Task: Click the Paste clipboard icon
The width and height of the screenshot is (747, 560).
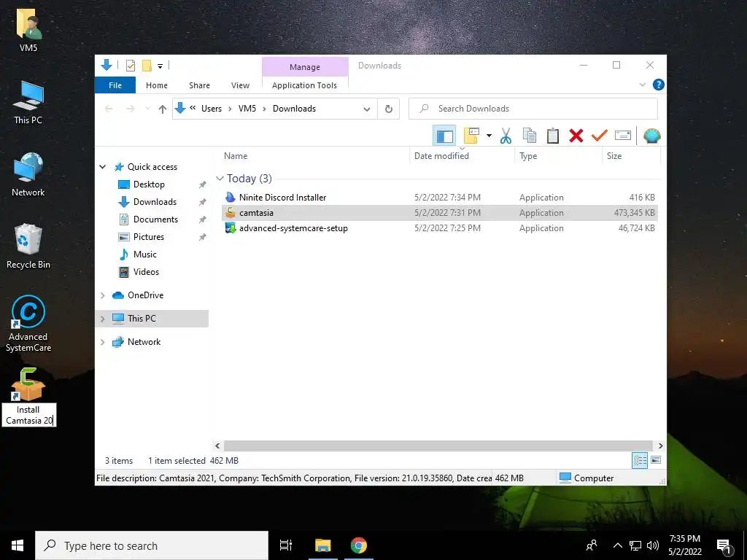Action: 553,136
